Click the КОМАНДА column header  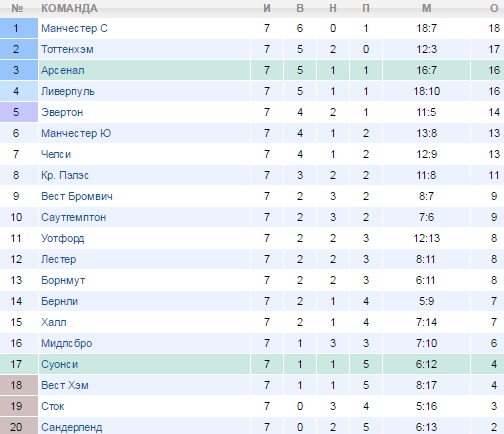point(69,8)
